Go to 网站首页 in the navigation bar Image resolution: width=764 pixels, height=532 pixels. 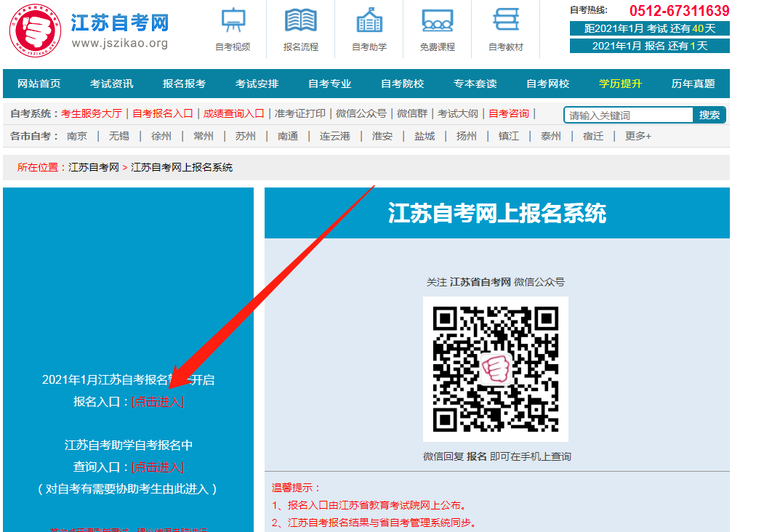(39, 84)
